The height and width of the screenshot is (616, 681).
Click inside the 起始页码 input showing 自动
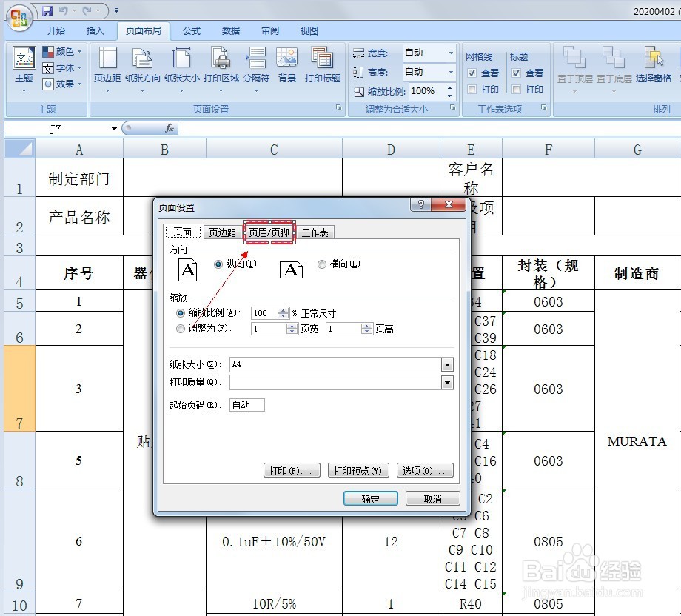247,405
